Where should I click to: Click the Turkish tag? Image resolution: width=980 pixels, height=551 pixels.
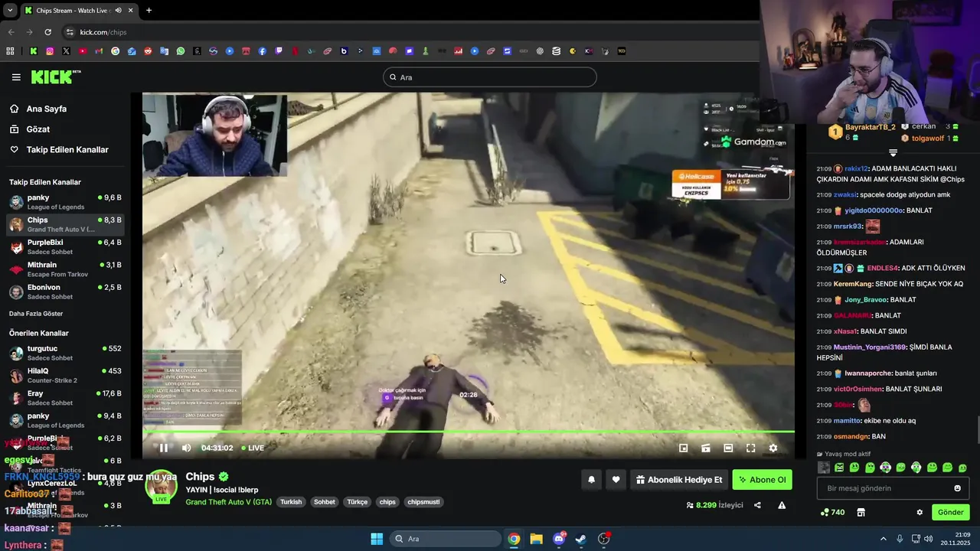click(291, 502)
